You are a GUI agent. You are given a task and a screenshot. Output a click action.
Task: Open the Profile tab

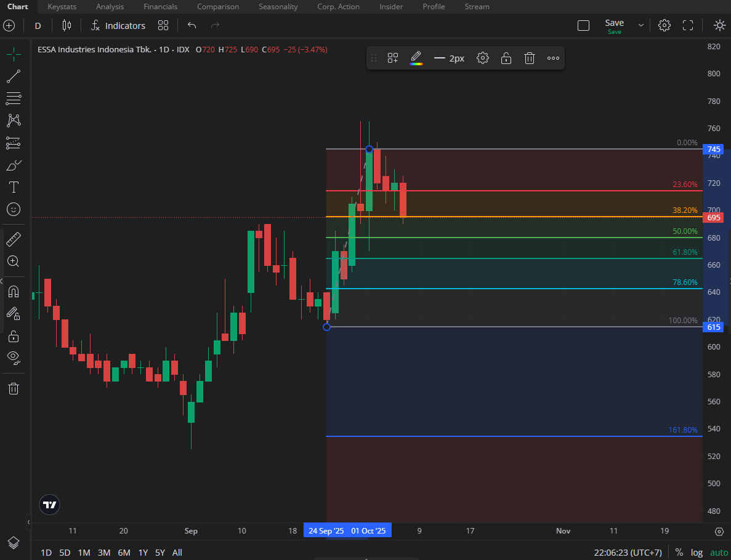click(434, 7)
